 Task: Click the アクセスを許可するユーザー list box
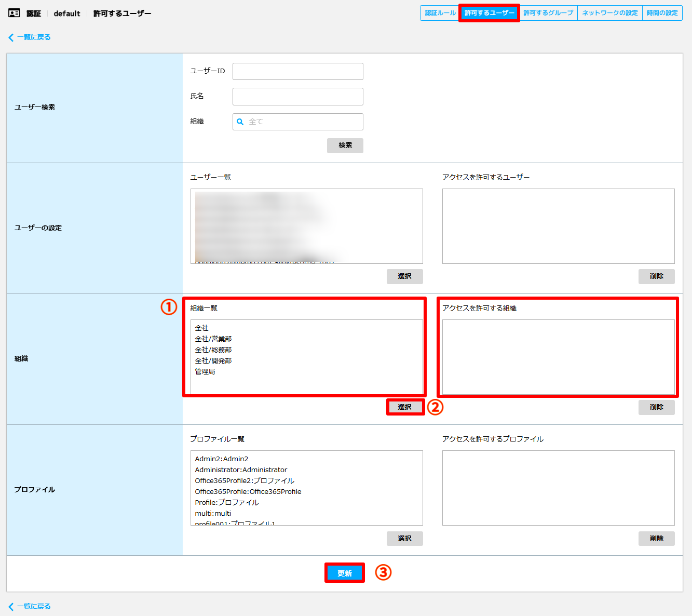[x=559, y=226]
